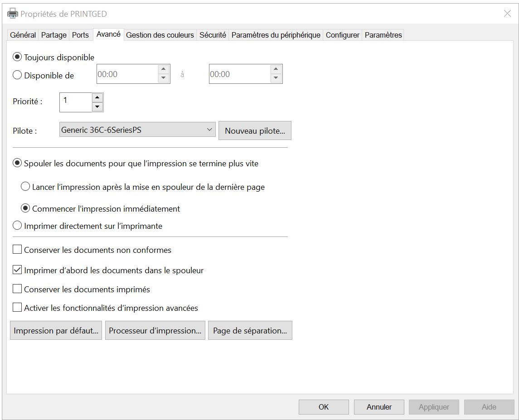The height and width of the screenshot is (420, 519).
Task: Enable 'Conserver les documents non conformes'
Action: pyautogui.click(x=17, y=250)
